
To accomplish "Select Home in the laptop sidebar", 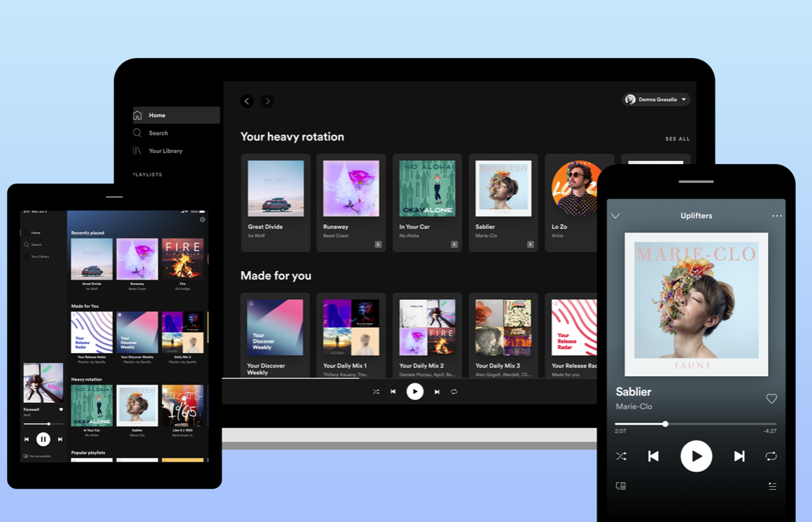I will click(x=176, y=115).
